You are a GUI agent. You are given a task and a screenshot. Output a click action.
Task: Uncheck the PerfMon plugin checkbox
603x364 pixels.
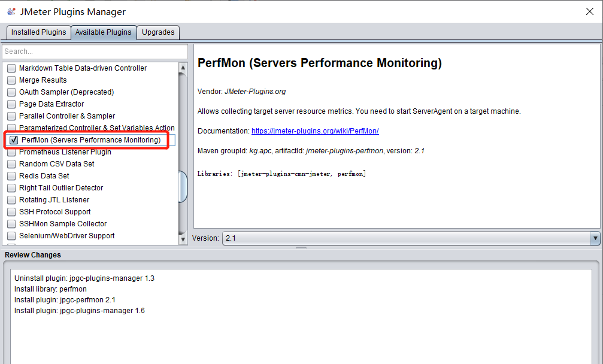[x=14, y=140]
